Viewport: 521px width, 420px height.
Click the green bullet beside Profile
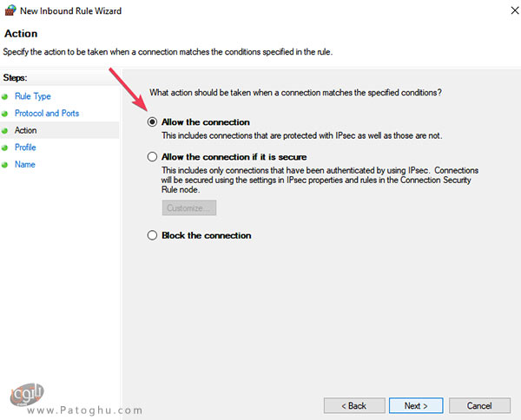point(4,148)
